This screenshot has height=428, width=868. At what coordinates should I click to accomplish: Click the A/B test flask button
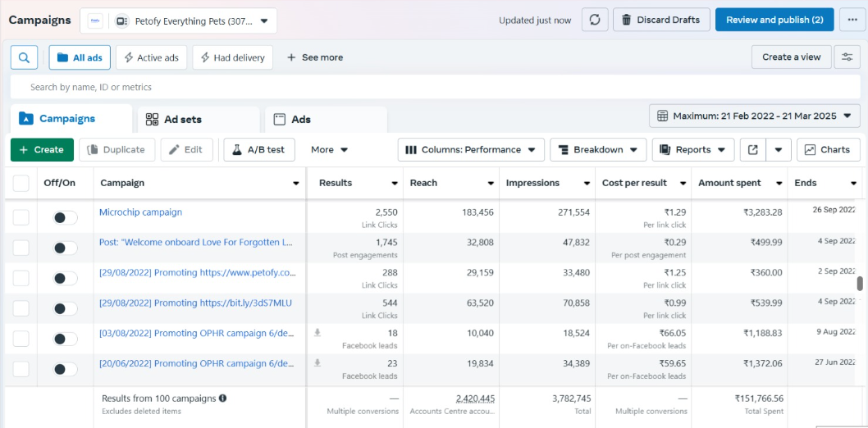coord(258,150)
